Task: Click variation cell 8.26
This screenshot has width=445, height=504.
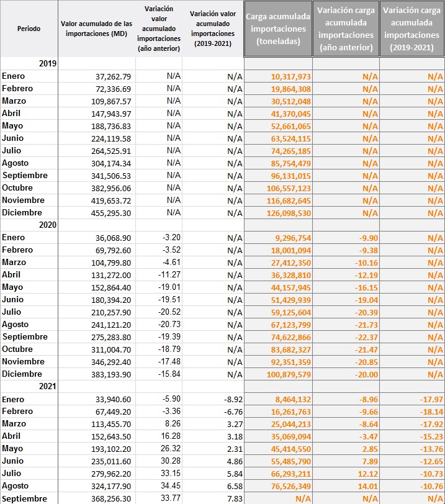Action: click(x=159, y=424)
